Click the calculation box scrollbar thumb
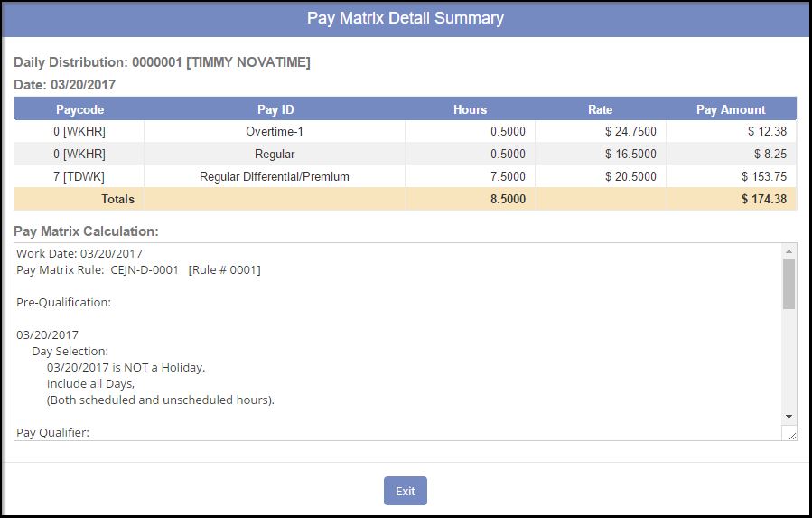Screen dimensions: 812x518 789,283
